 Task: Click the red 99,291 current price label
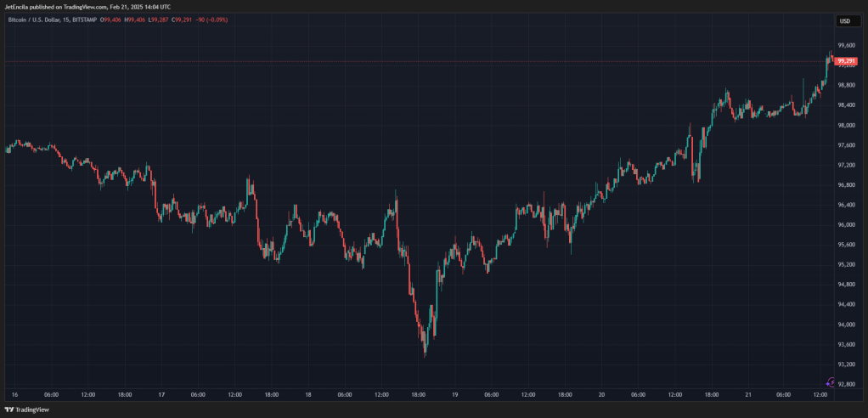pos(847,61)
